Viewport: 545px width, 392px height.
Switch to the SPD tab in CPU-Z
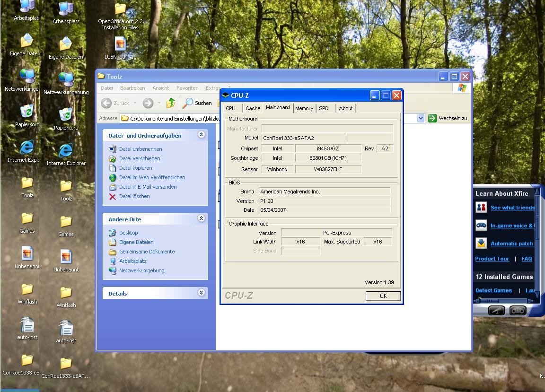(324, 108)
